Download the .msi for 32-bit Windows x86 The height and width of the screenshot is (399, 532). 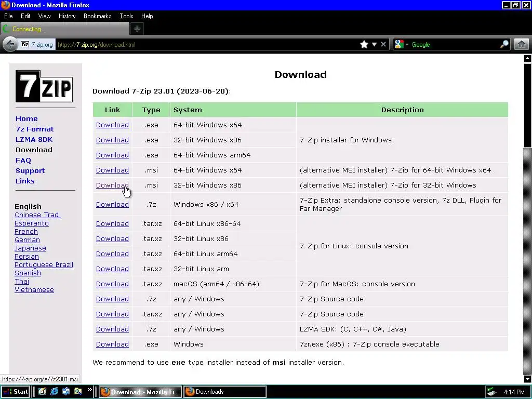pos(112,185)
